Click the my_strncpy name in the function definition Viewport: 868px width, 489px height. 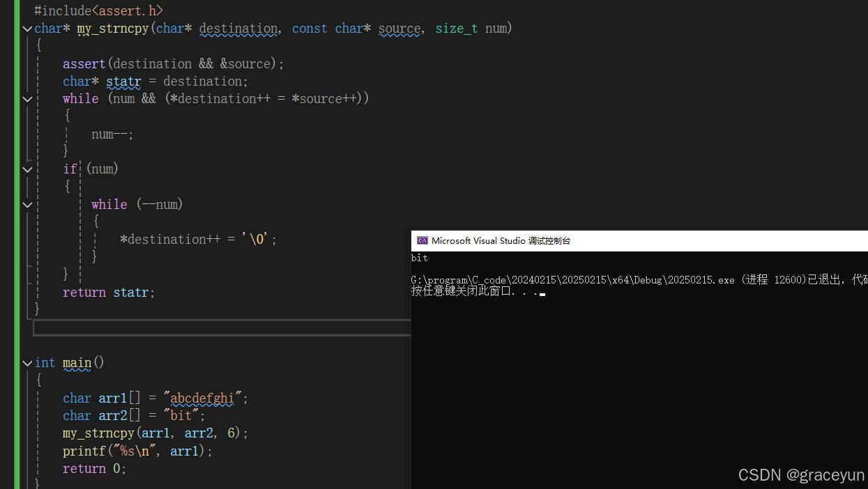click(113, 29)
